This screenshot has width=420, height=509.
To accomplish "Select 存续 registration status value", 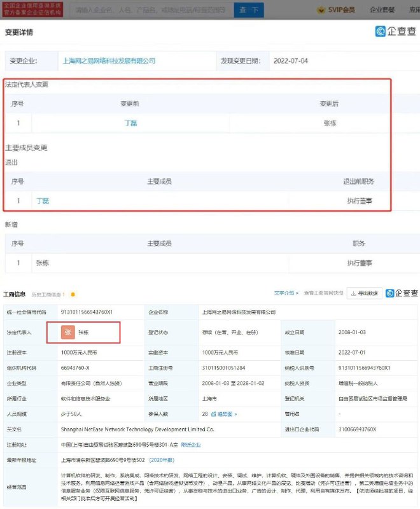I will pos(230,332).
